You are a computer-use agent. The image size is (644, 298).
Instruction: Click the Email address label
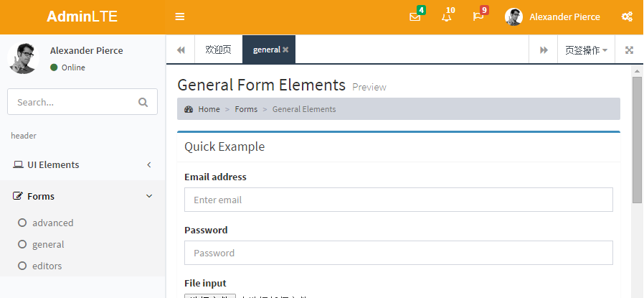215,177
